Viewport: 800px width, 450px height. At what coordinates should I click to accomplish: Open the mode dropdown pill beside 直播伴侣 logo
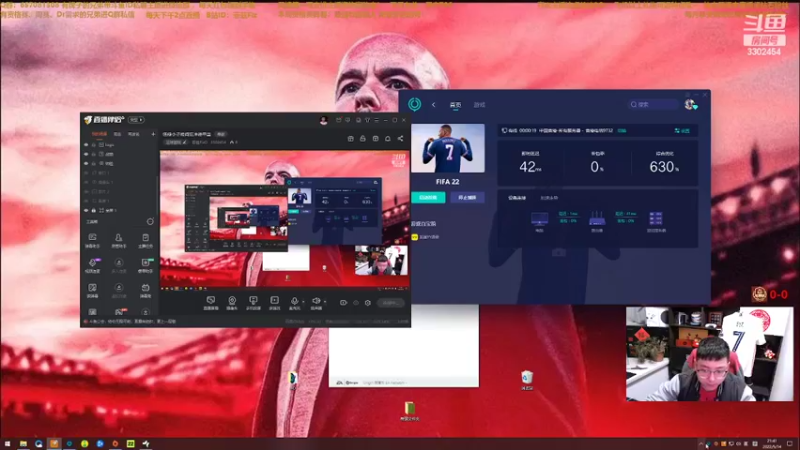(x=136, y=120)
